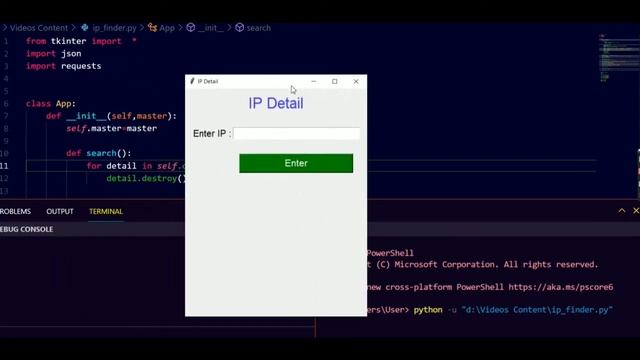Viewport: 640px width, 360px height.
Task: Click the feather icon in IP Detail title bar
Action: [192, 81]
